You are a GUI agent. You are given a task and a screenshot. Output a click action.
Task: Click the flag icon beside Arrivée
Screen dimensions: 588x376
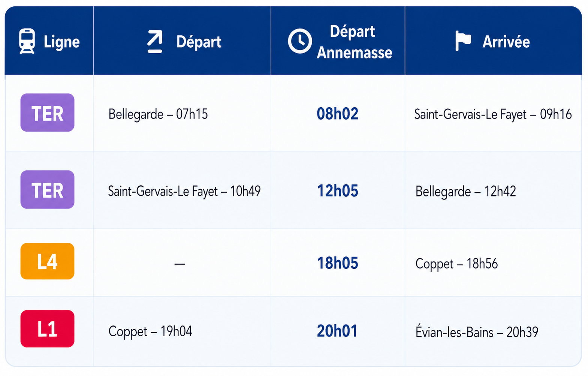(463, 41)
